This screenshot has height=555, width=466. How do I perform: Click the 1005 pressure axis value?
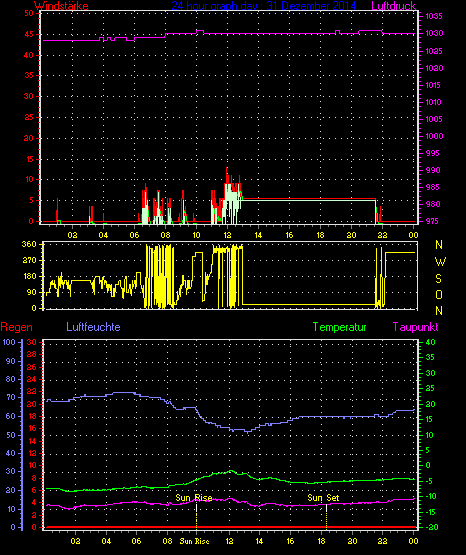434,119
